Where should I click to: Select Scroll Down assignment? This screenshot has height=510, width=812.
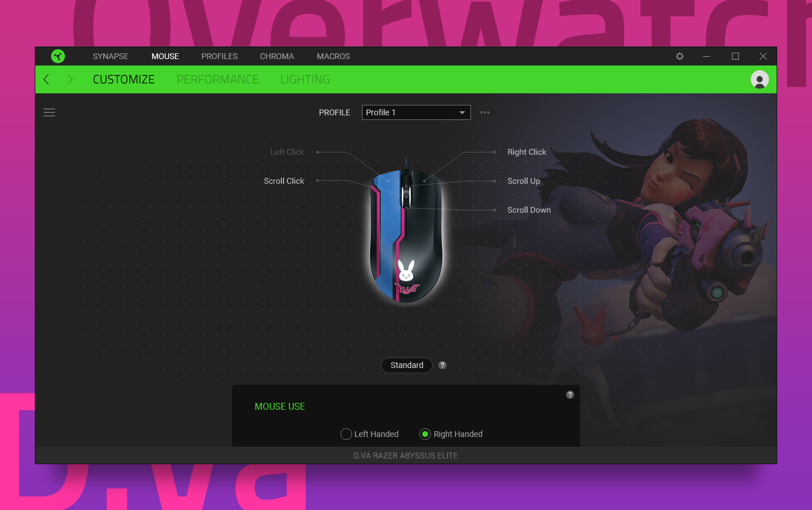pyautogui.click(x=529, y=210)
